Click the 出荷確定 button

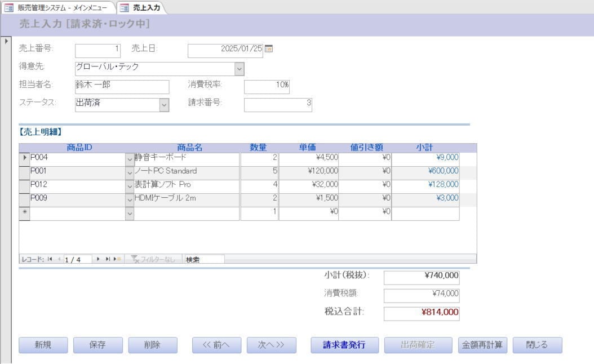[418, 345]
